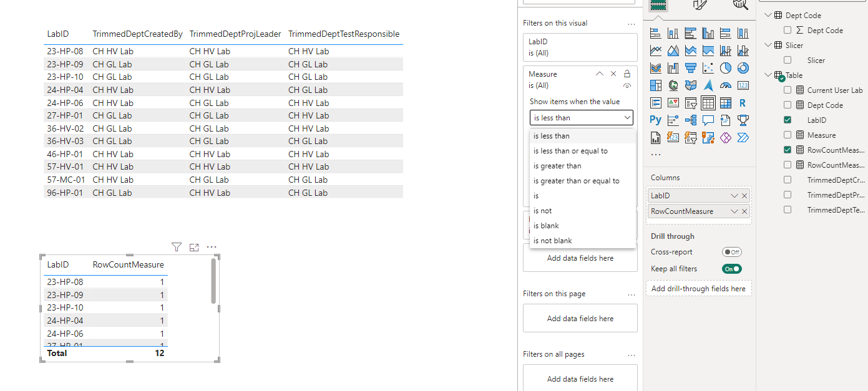
Task: Select the filled map visual
Action: pos(691,85)
